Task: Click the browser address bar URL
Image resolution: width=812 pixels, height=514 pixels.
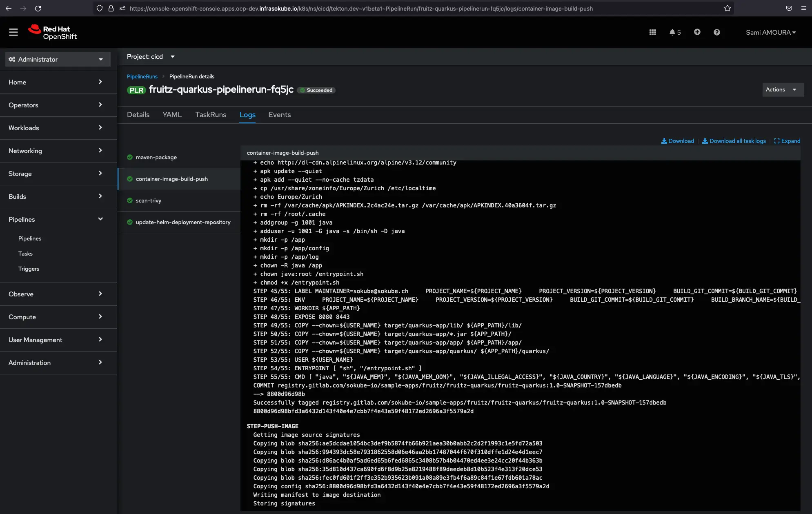Action: coord(361,8)
